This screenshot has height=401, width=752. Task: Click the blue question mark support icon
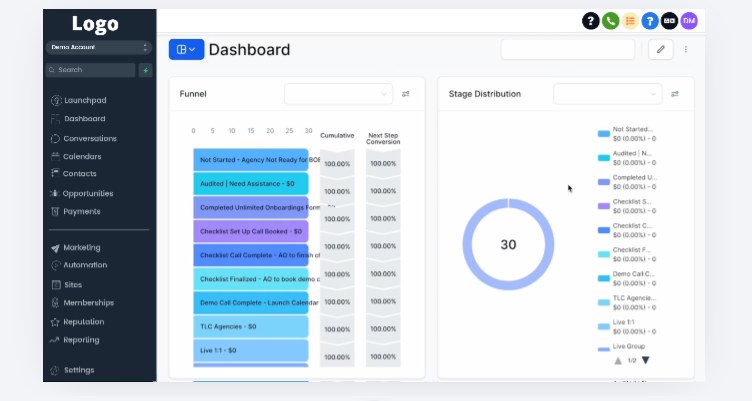[x=650, y=21]
